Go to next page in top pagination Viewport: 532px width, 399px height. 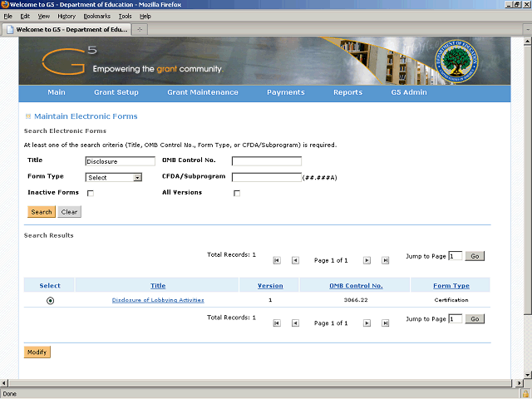(367, 260)
